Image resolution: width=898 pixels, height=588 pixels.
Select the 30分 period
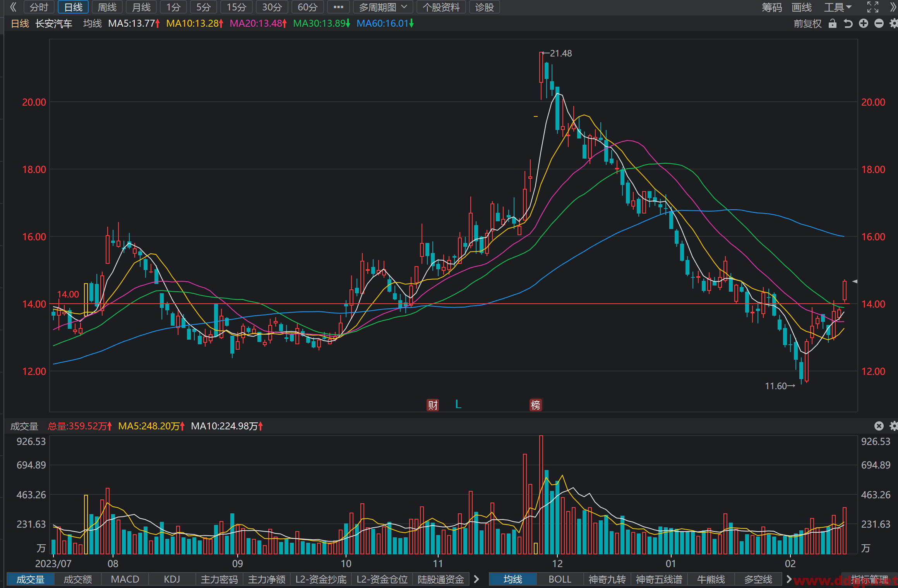coord(272,7)
